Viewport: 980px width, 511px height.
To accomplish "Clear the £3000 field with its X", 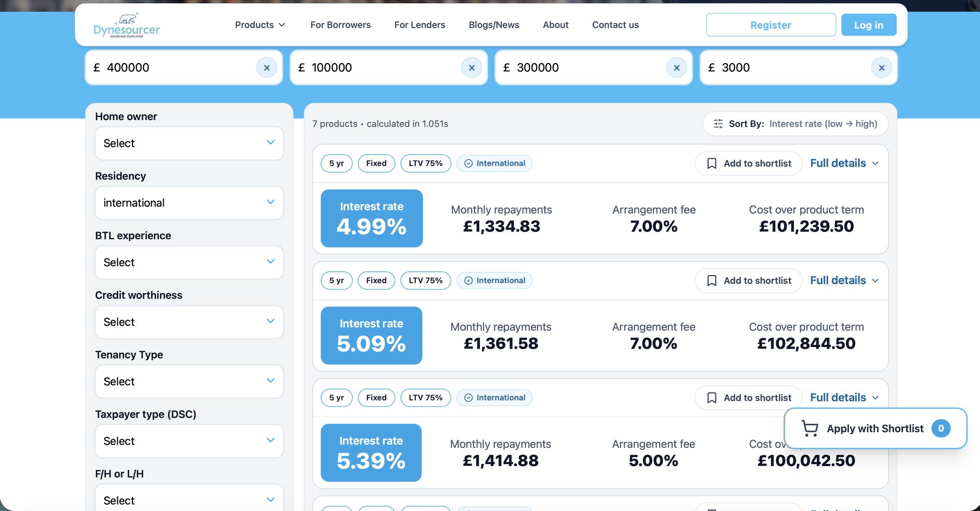I will [881, 67].
